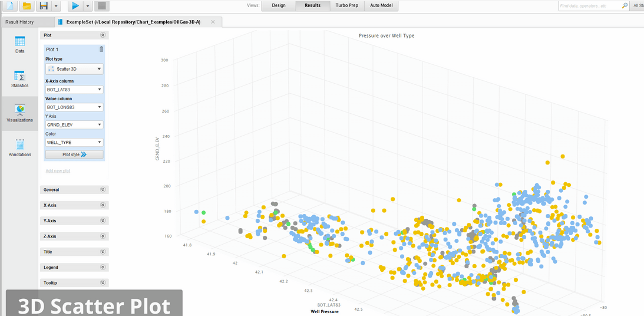Screen dimensions: 644x316
Task: Click the Plot style button
Action: (74, 154)
